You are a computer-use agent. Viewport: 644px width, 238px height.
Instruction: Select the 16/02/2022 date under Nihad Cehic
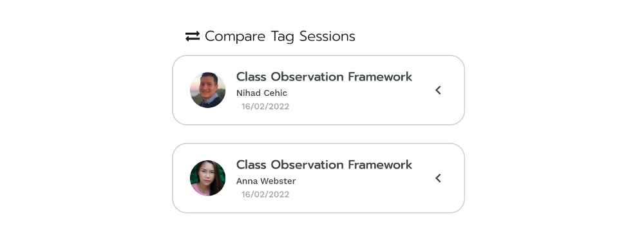click(265, 107)
